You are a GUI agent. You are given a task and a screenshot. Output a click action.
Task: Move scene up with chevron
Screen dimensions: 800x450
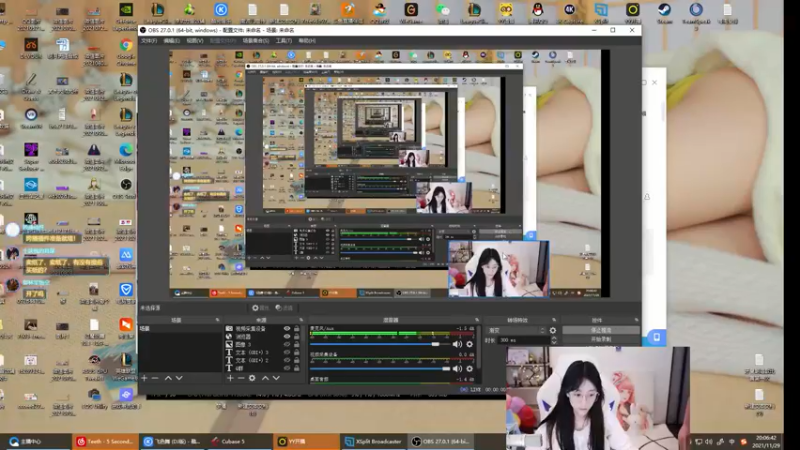pos(168,378)
